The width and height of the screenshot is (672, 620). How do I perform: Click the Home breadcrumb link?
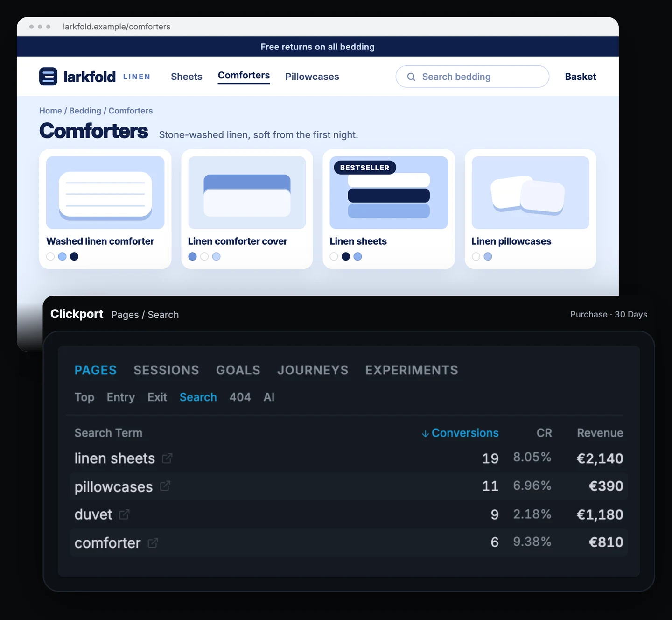50,111
